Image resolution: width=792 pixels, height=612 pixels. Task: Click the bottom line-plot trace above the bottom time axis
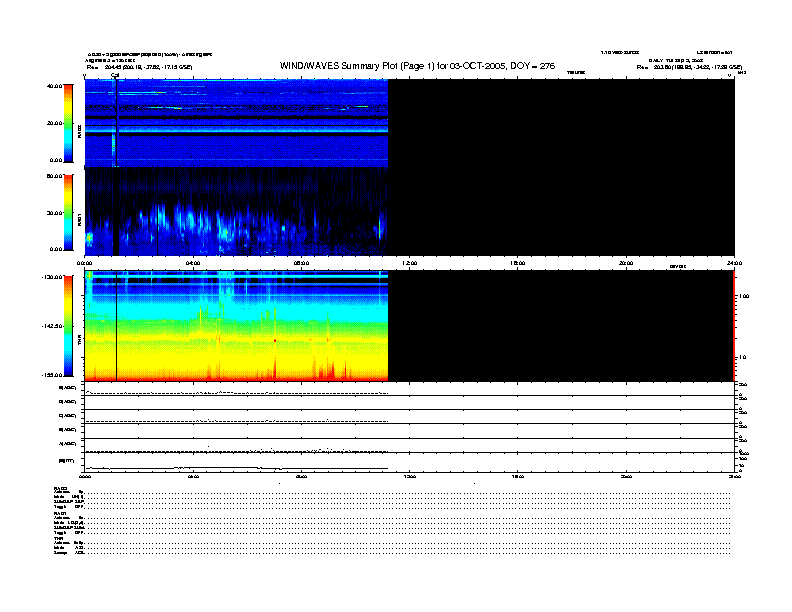[x=236, y=468]
